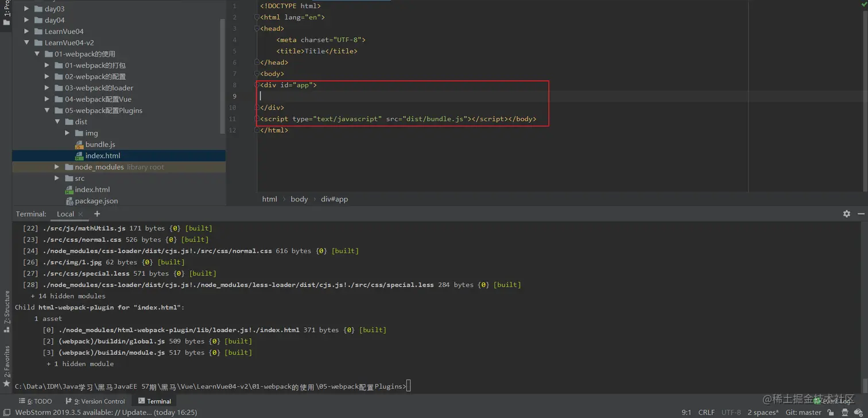Expand the 03-webpack的loader folder

tap(47, 88)
